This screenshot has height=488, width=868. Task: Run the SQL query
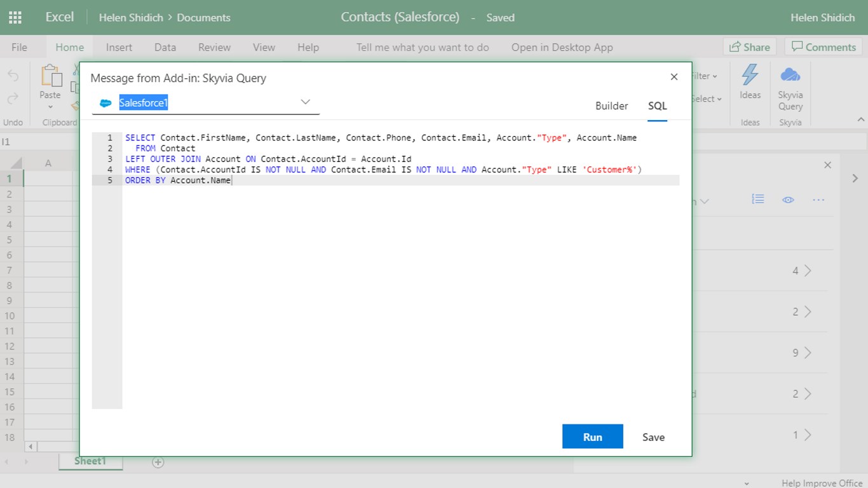592,437
